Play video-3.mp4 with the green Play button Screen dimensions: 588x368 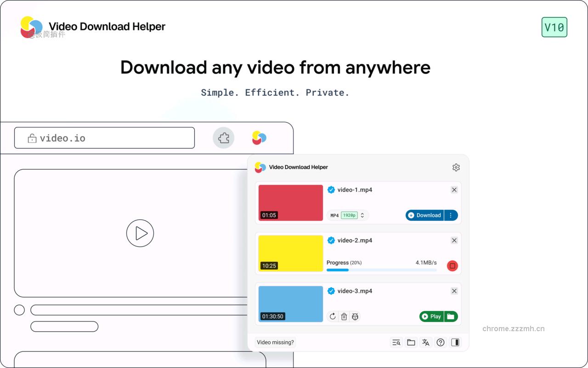(431, 316)
